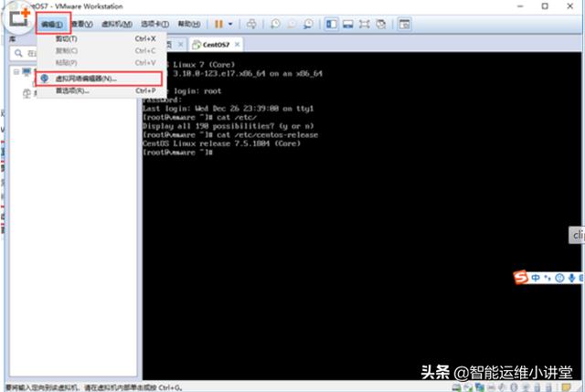
Task: Start voice input from the Sogou microphone
Action: coord(571,278)
